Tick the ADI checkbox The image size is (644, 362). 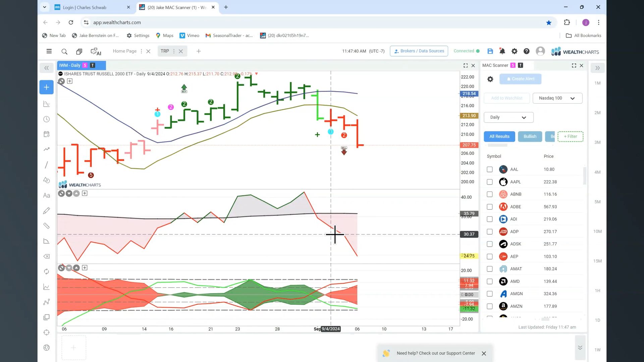tap(490, 219)
